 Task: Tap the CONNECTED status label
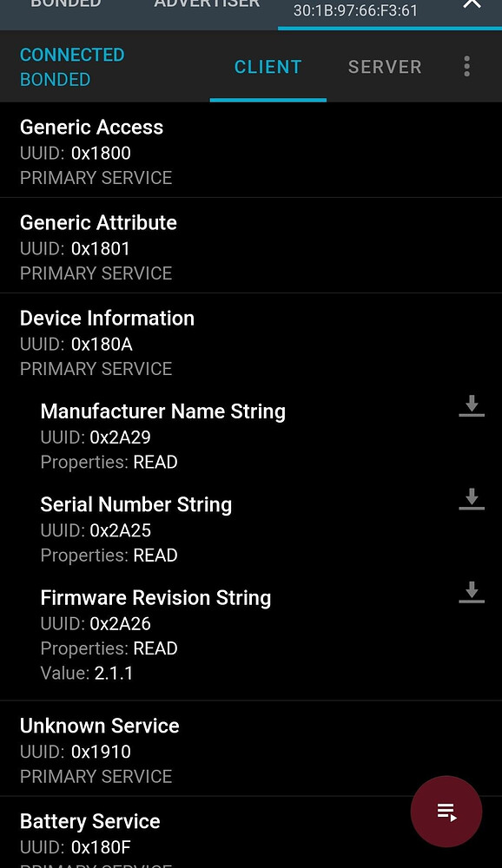pos(71,55)
